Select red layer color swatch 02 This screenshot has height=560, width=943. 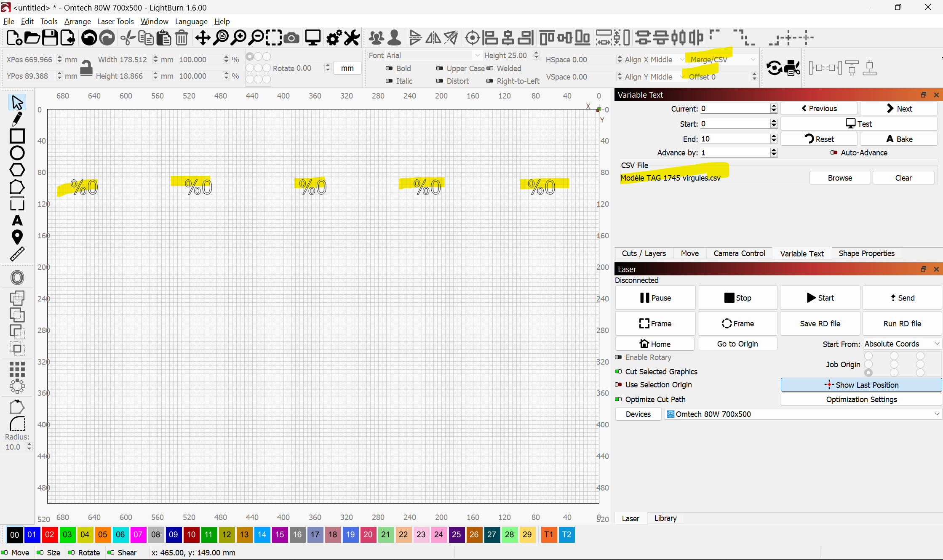tap(49, 534)
